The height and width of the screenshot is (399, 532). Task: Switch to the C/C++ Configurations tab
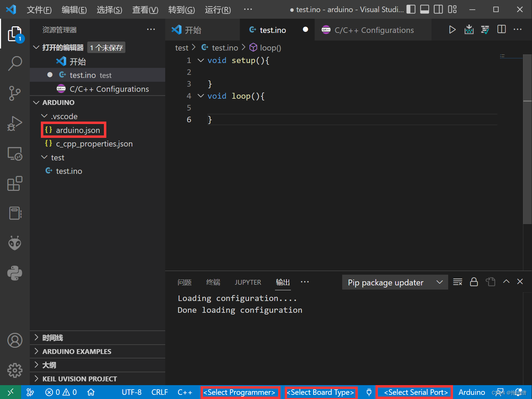pyautogui.click(x=373, y=30)
